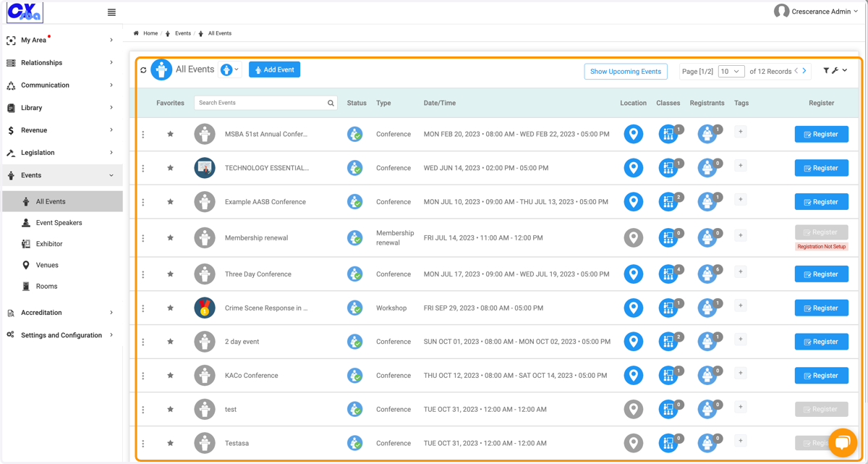The width and height of the screenshot is (868, 464).
Task: Toggle favorite star for Membership renewal
Action: coord(171,237)
